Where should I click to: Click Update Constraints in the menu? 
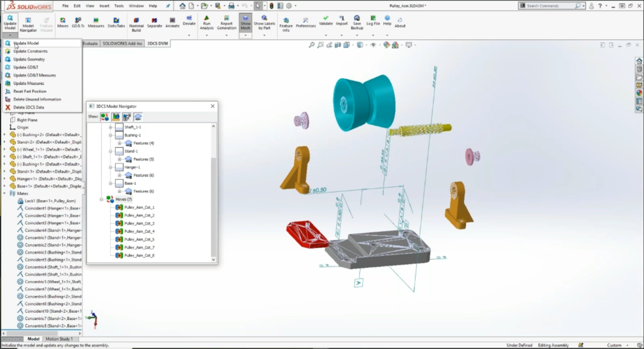point(29,51)
